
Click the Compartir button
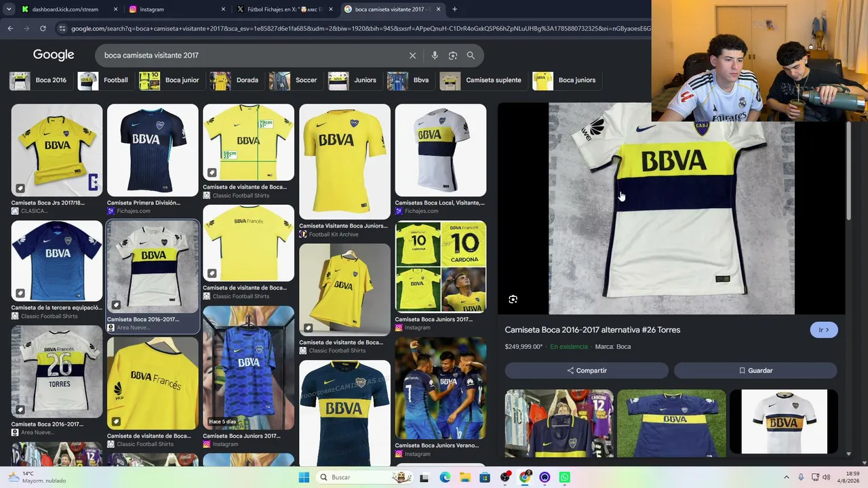click(587, 371)
